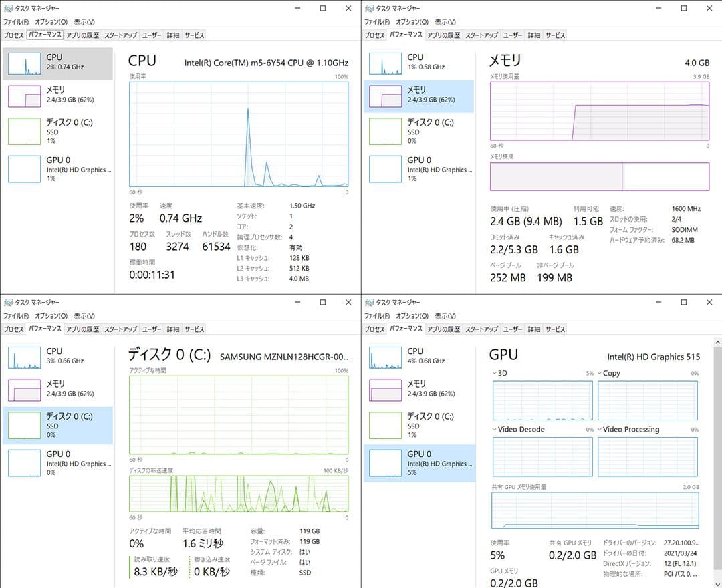Click average response time 1.6 ミリ秒
The image size is (722, 588).
point(203,543)
